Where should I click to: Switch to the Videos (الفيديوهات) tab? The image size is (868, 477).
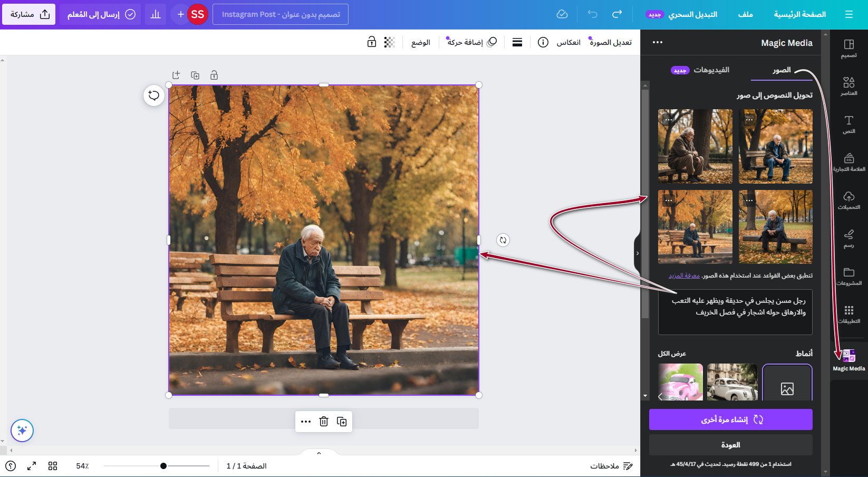pyautogui.click(x=710, y=70)
